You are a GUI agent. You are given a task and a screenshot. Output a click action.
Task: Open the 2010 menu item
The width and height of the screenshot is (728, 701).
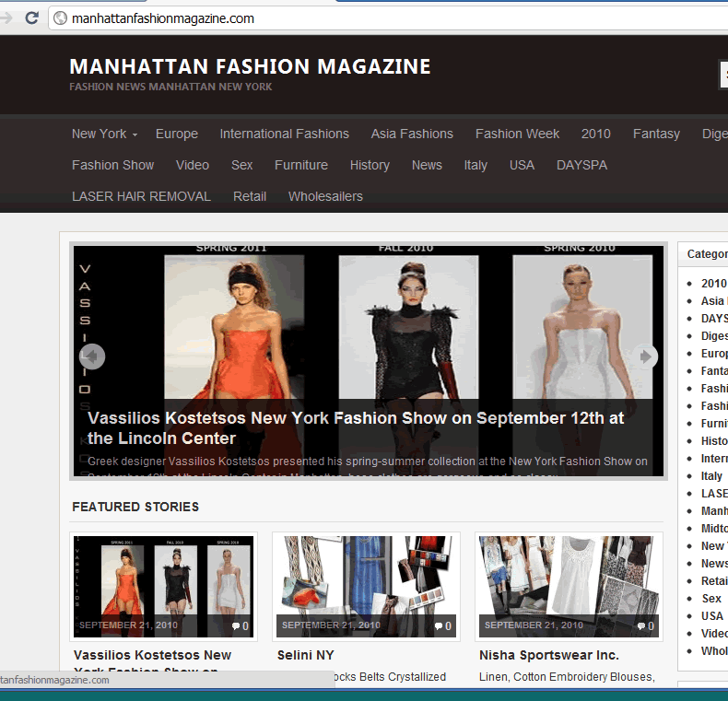click(x=595, y=134)
